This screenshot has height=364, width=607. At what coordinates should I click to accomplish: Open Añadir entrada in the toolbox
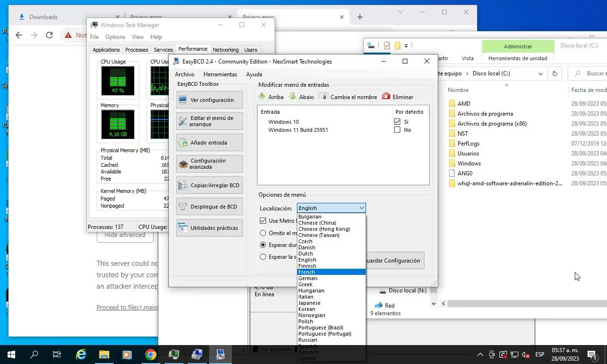pos(209,143)
